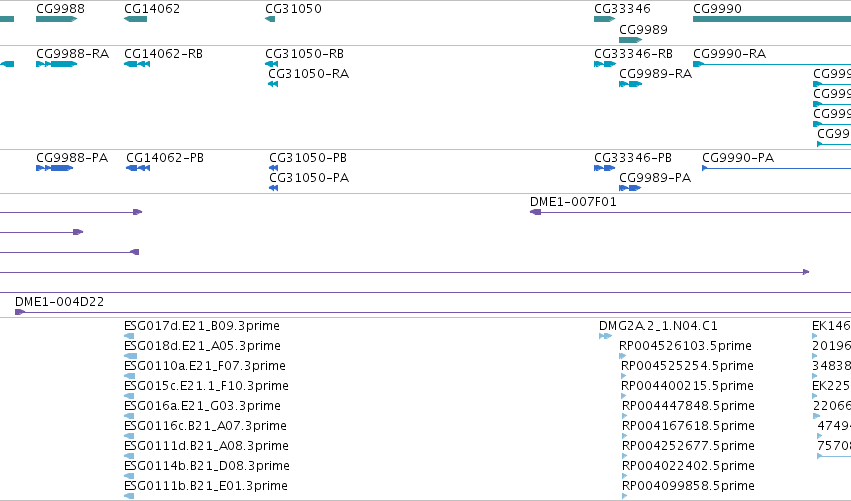Click the CG14062 gene arrow glyph

135,19
